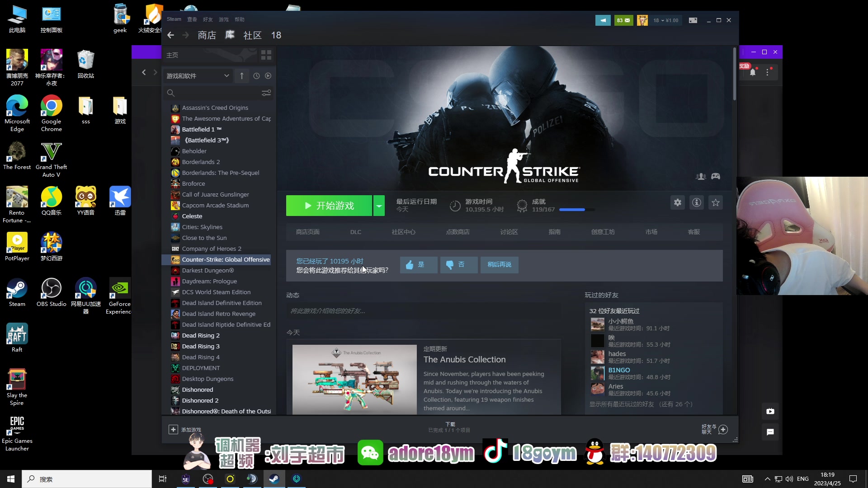The width and height of the screenshot is (868, 488).
Task: Open the 游戏 menu
Action: 224,19
